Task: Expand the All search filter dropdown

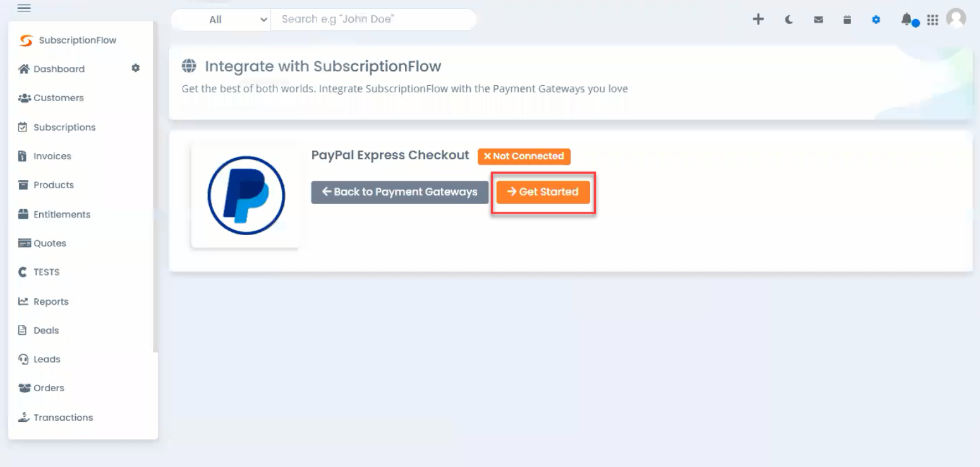Action: click(221, 20)
